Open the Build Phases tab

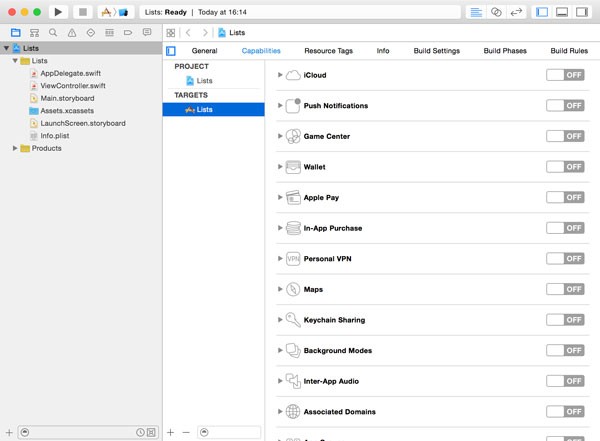[505, 51]
